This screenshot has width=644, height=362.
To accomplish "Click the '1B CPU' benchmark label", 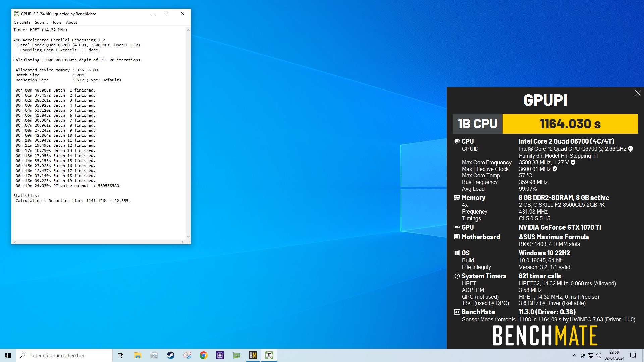I will point(478,124).
